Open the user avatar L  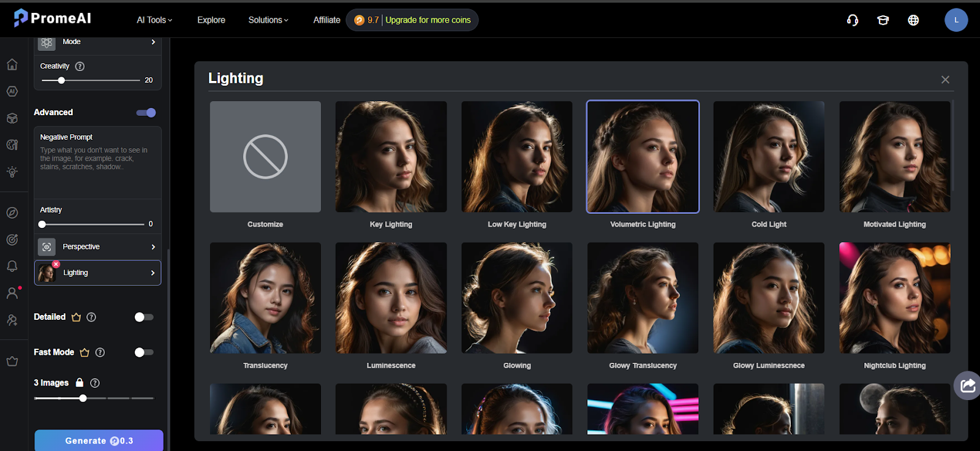[956, 20]
